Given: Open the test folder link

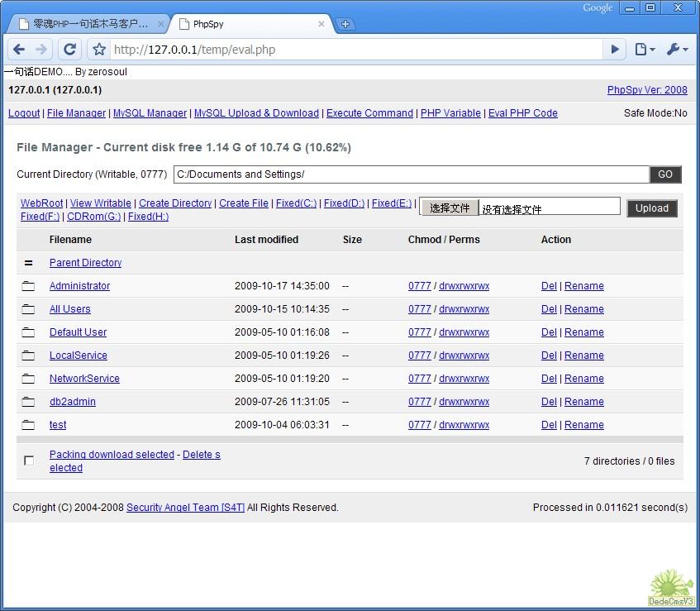Looking at the screenshot, I should [58, 425].
